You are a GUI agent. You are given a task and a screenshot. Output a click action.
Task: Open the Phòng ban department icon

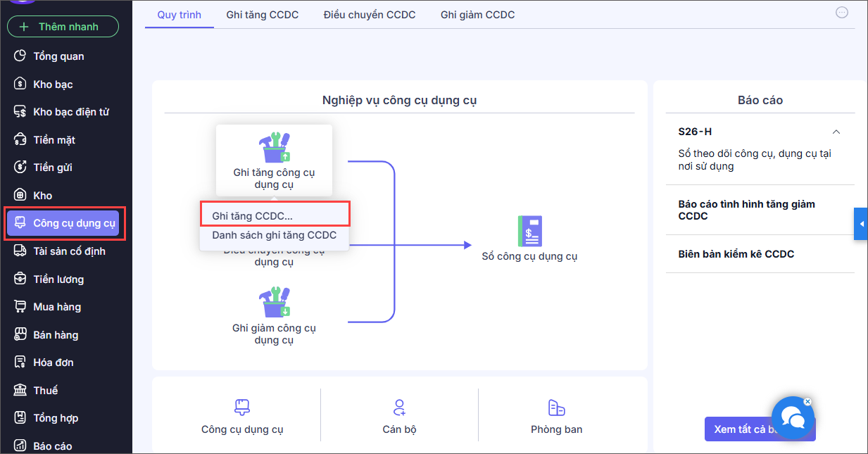556,407
